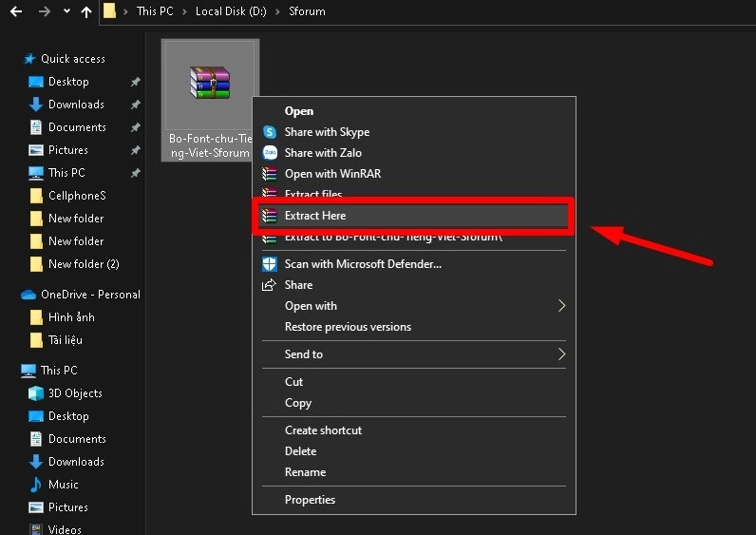Select Local Disk (D:) in breadcrumb
Viewport: 756px width, 535px height.
[231, 11]
